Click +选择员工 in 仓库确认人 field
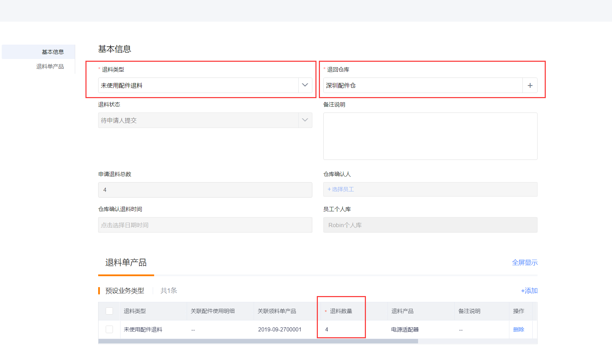This screenshot has height=364, width=612. tap(341, 189)
